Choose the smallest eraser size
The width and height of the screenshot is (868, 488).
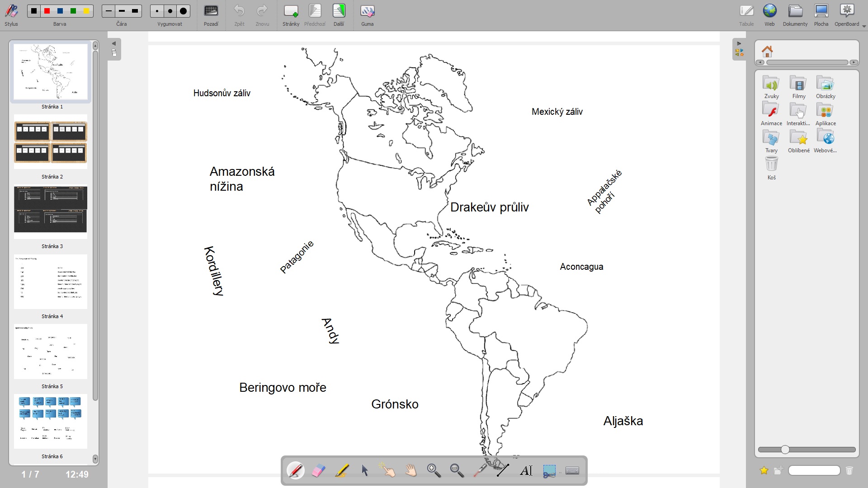pyautogui.click(x=157, y=11)
